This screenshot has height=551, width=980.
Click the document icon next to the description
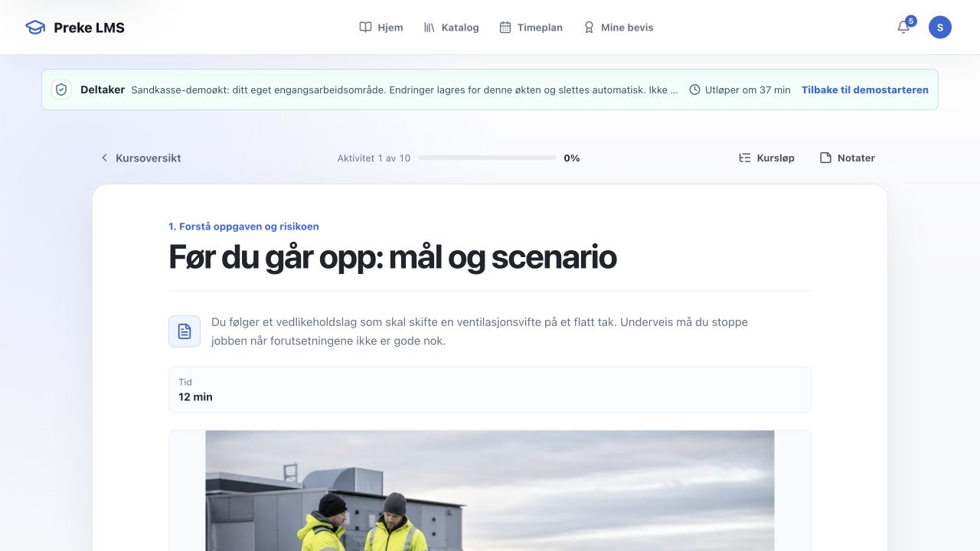click(x=185, y=331)
